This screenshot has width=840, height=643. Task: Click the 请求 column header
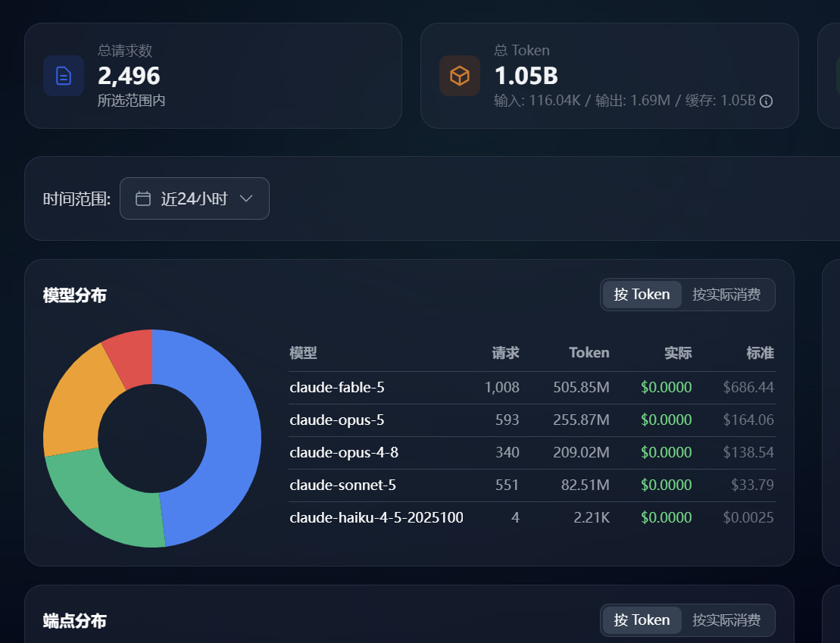[506, 353]
